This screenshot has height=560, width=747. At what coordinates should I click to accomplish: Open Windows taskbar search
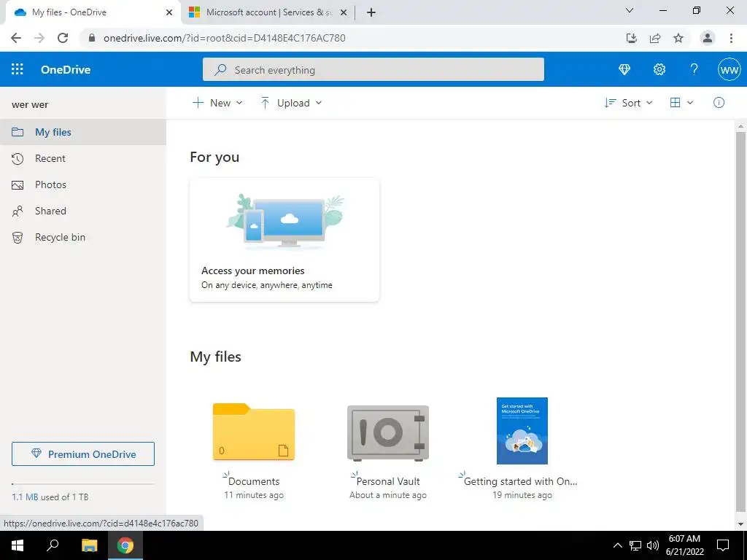53,545
